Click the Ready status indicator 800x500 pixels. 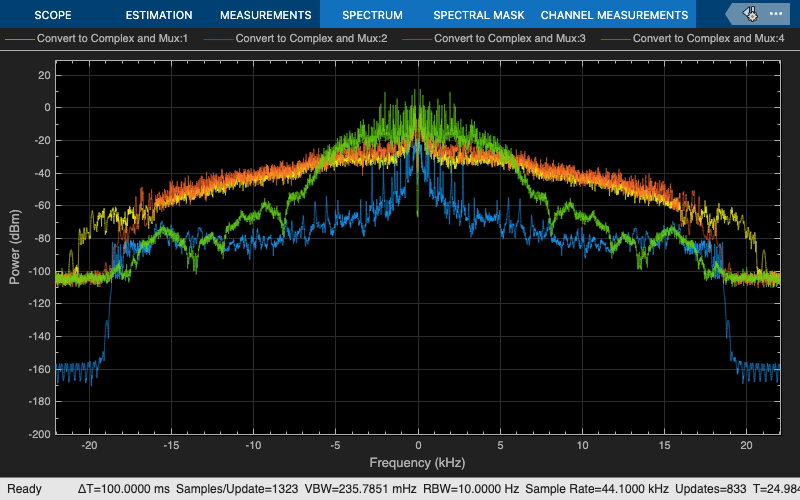pos(25,489)
